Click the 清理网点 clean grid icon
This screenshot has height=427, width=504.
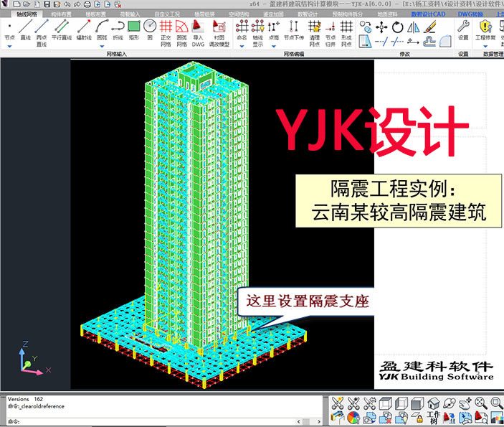click(314, 33)
